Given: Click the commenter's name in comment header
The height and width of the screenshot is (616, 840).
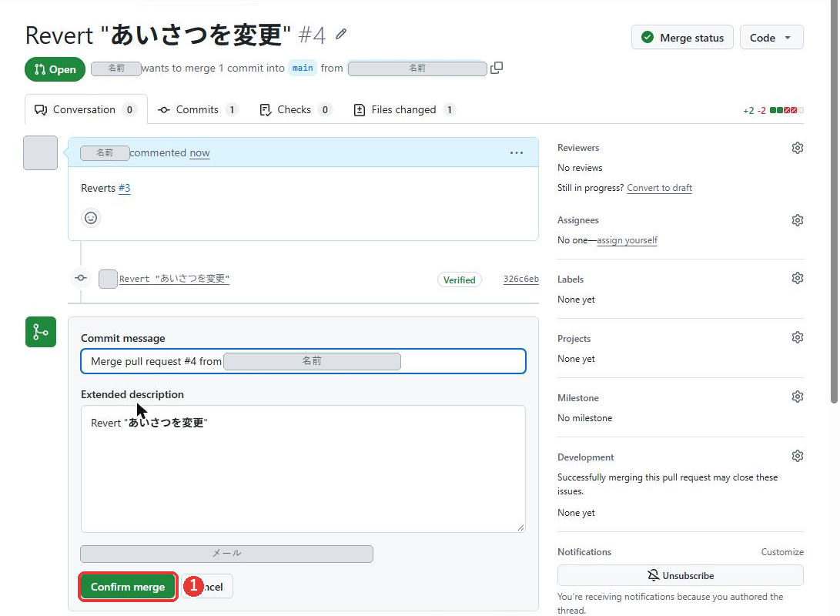Looking at the screenshot, I should [x=105, y=153].
